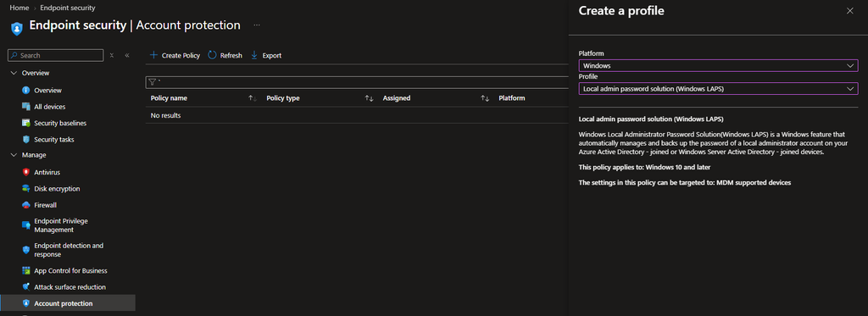Click the plus icon of Create Policy
The width and height of the screenshot is (868, 316).
(x=154, y=55)
